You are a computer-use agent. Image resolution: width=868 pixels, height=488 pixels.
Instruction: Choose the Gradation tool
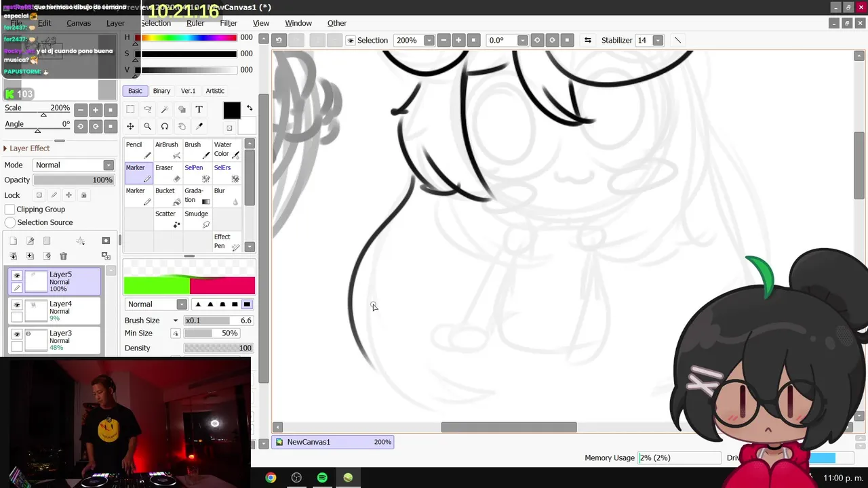coord(197,196)
